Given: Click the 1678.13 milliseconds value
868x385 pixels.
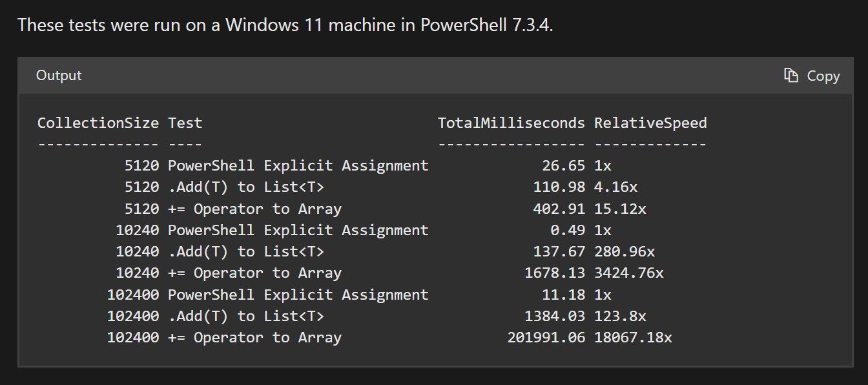Looking at the screenshot, I should click(555, 273).
